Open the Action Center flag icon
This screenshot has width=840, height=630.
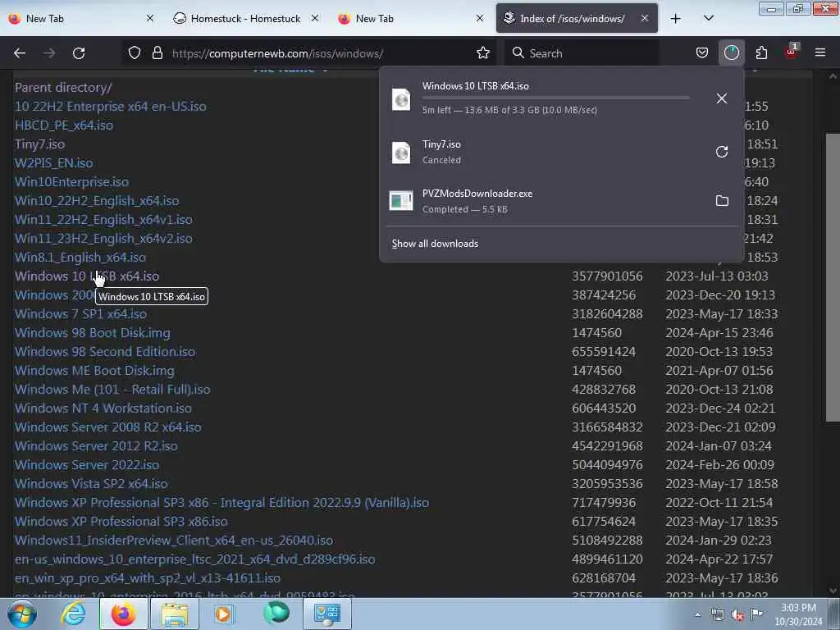[x=756, y=614]
